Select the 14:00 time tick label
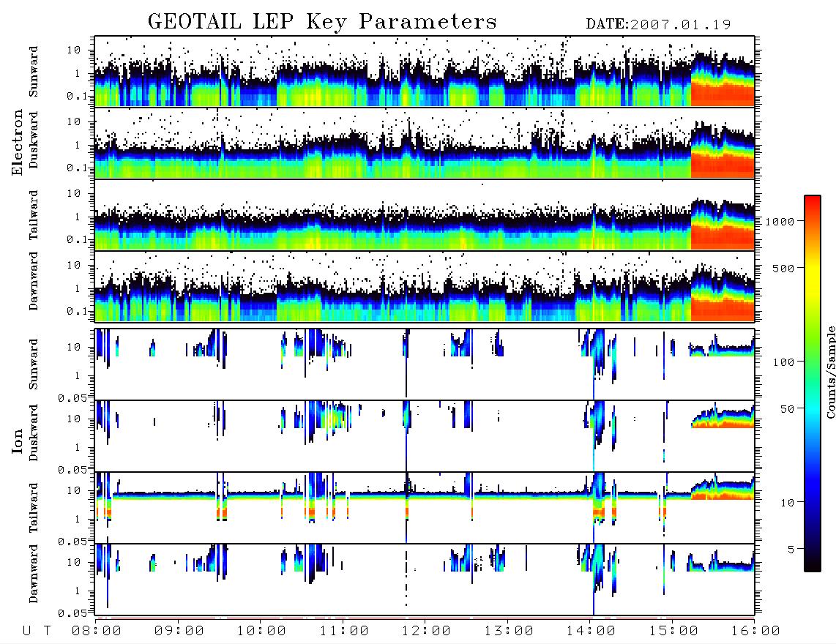Viewport: 836px width, 644px height. click(591, 631)
